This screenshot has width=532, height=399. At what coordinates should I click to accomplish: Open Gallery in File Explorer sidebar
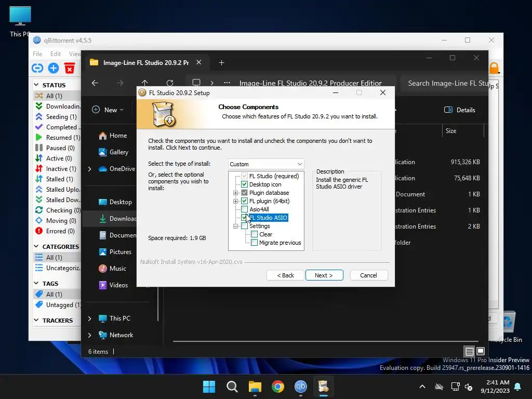pos(114,152)
